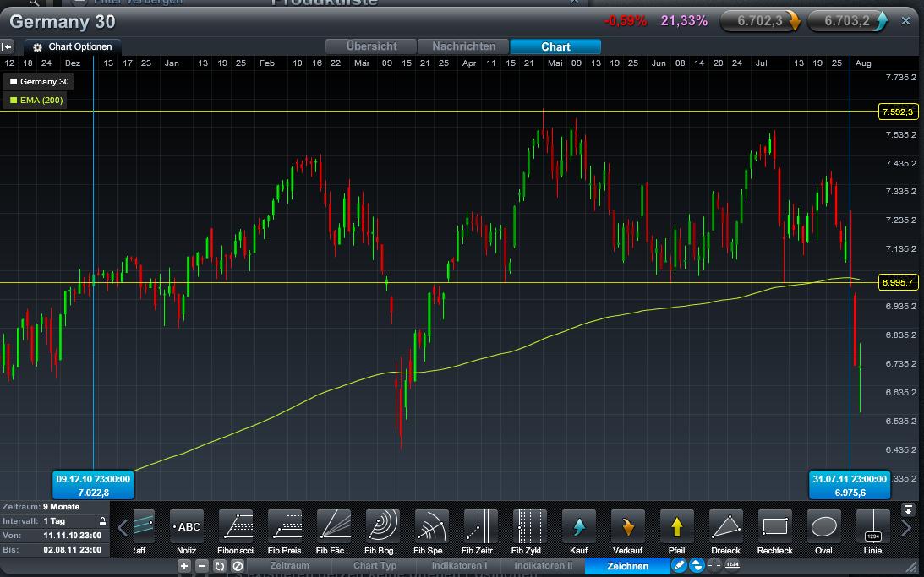Close the Germany 30 chart panel
The width and height of the screenshot is (924, 577).
click(905, 21)
